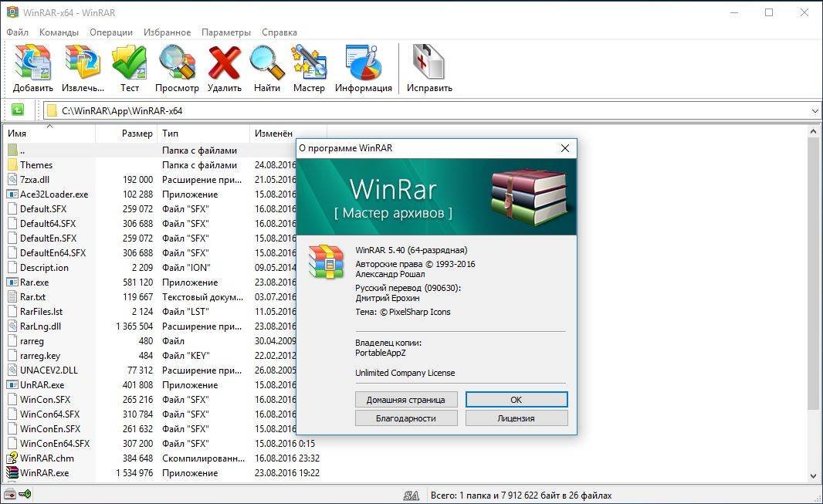Select the parent folder ".." row
This screenshot has width=823, height=504.
pyautogui.click(x=151, y=151)
